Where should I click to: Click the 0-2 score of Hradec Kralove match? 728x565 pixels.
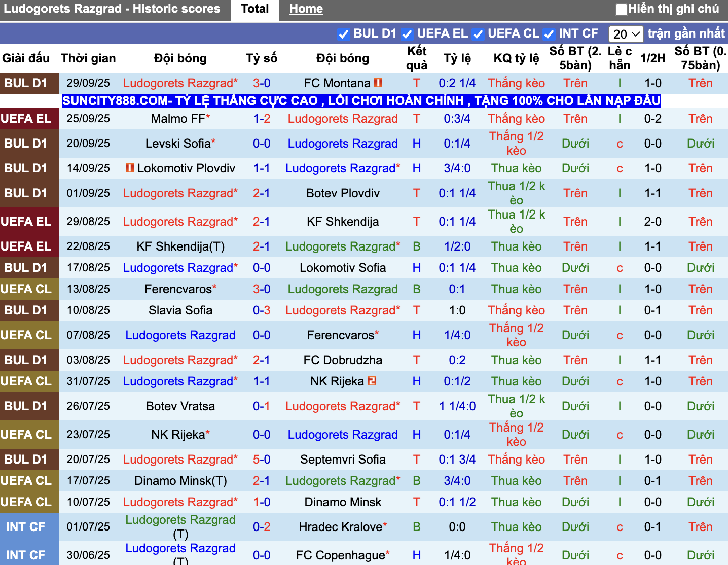coord(262,526)
